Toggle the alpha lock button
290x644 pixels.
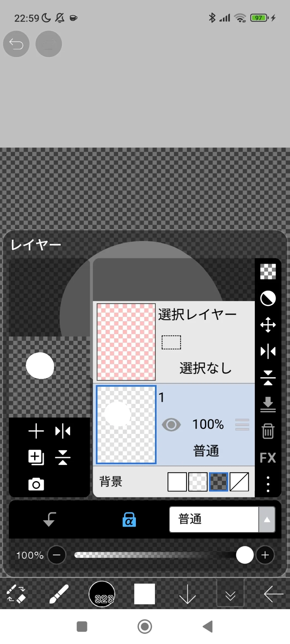click(x=129, y=519)
